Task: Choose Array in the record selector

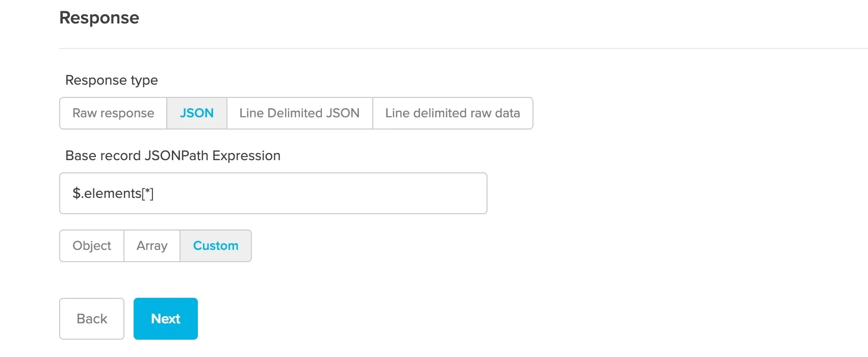Action: tap(151, 246)
